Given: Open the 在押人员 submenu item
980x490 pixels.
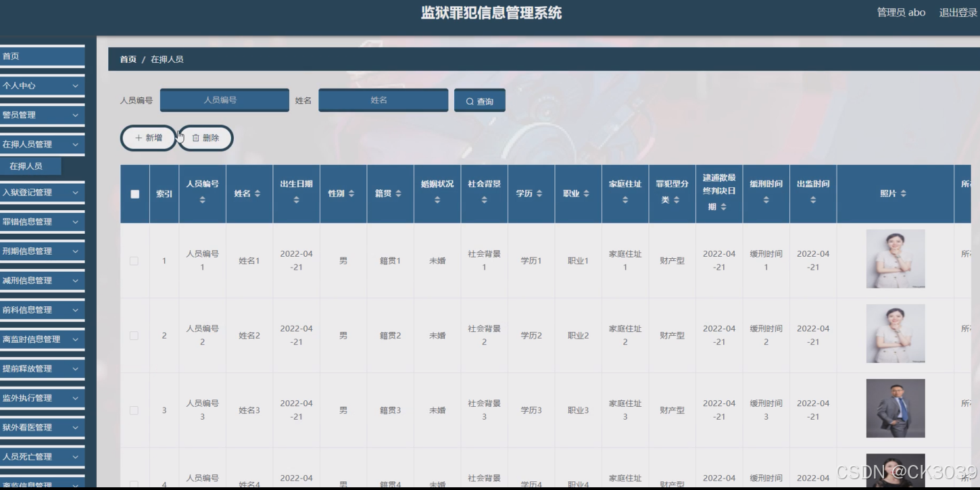Looking at the screenshot, I should click(x=30, y=166).
